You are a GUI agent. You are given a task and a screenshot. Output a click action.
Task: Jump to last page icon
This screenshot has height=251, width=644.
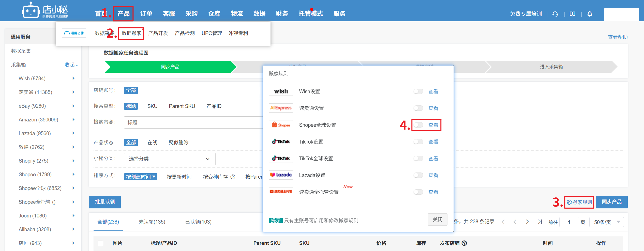(540, 222)
